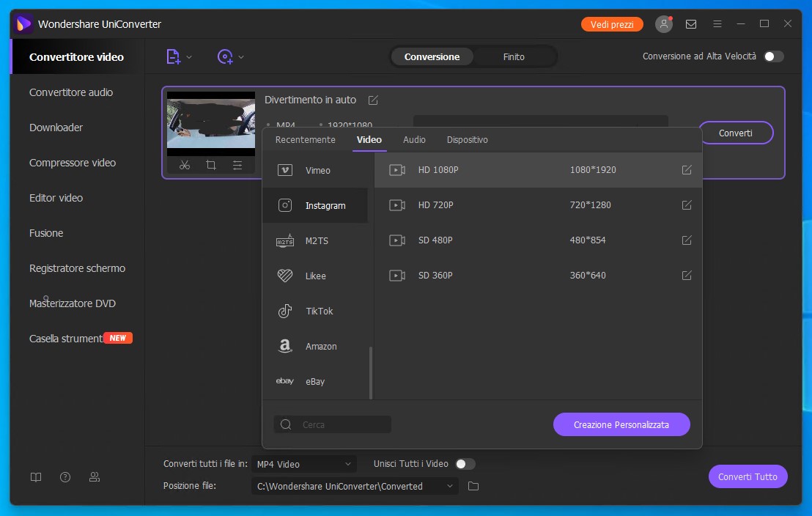Select the TikTok format
Screen dimensions: 812x516
pyautogui.click(x=315, y=312)
